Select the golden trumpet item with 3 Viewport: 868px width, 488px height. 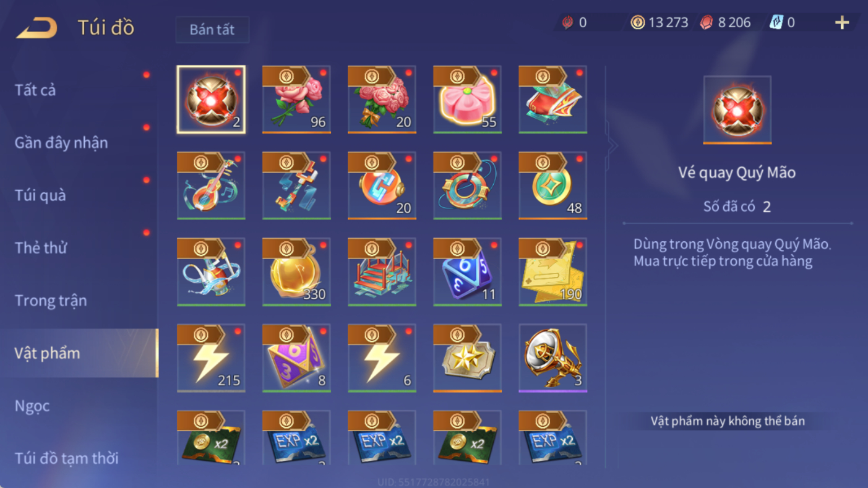point(552,357)
